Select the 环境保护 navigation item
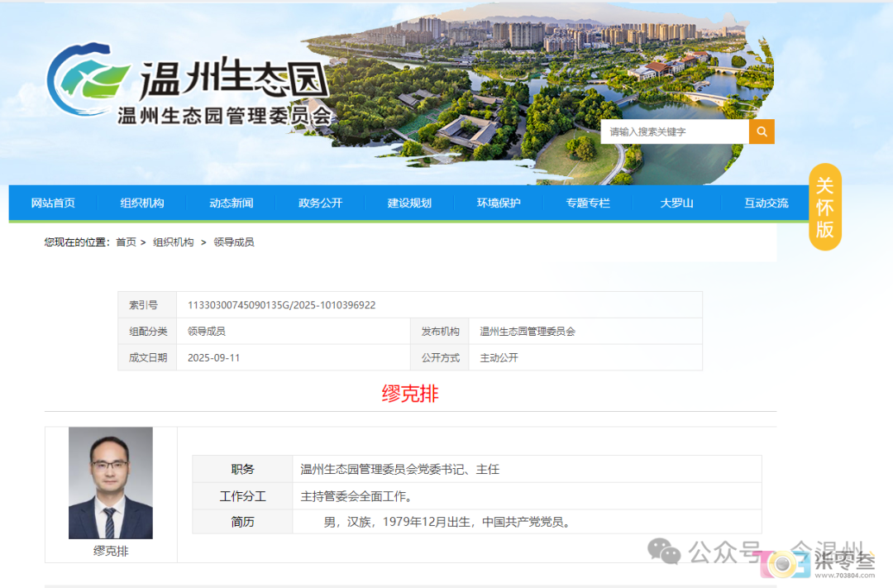The height and width of the screenshot is (588, 893). point(499,203)
